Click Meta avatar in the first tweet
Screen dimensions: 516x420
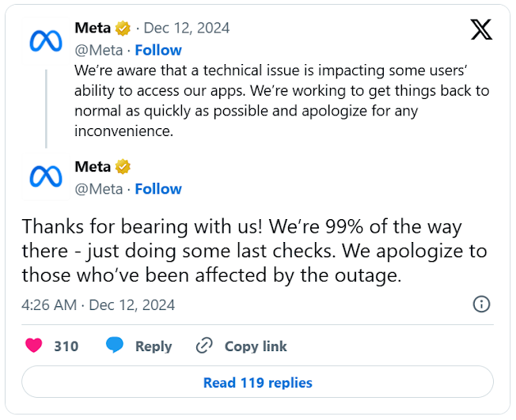tap(46, 40)
